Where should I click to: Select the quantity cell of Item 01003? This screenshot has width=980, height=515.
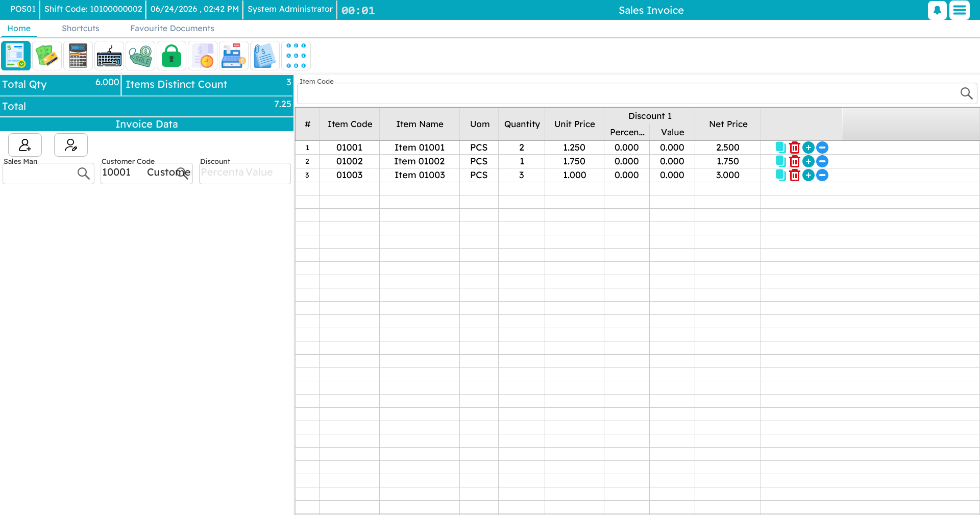point(522,175)
